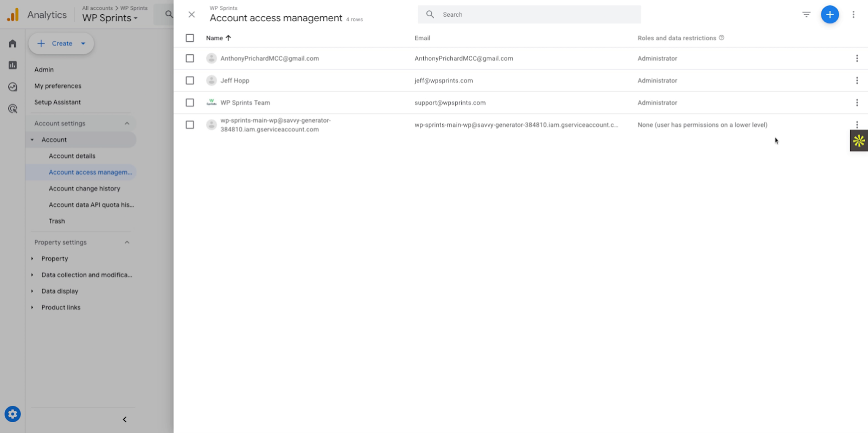Collapse the Account settings section

[127, 124]
